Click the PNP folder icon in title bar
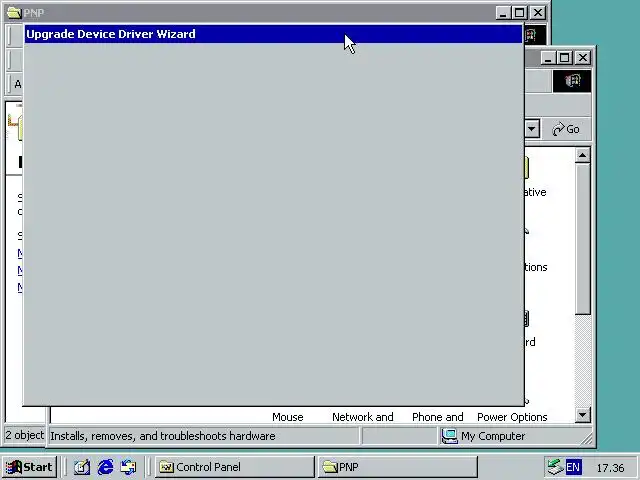 point(14,13)
